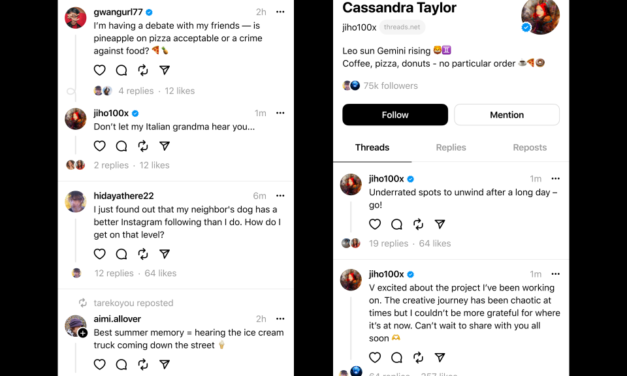Open comment reply on gwangurl77's post
627x376 pixels.
[x=121, y=70]
